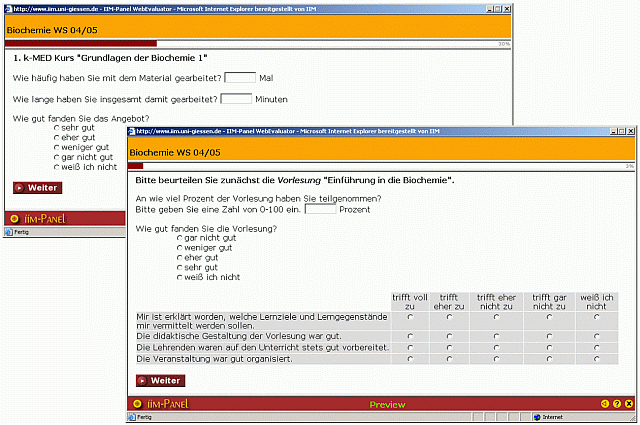
Task: Click the Prozent number input field
Action: click(x=320, y=210)
